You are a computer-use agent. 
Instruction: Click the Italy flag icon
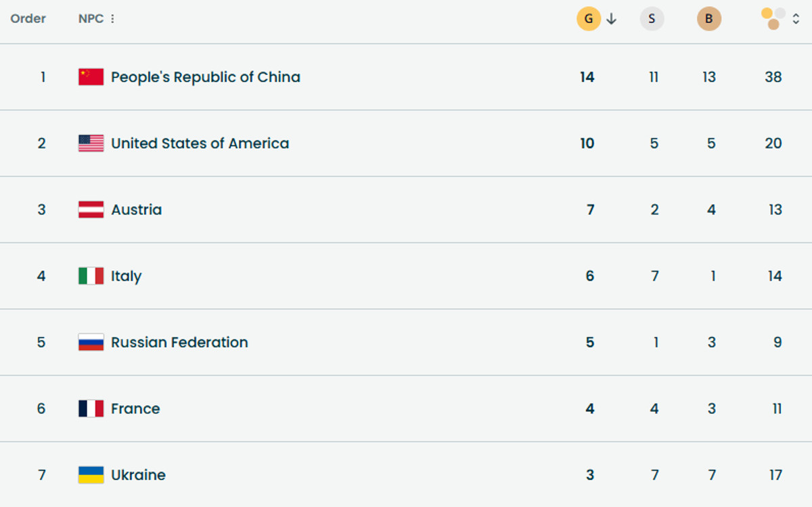pos(91,276)
